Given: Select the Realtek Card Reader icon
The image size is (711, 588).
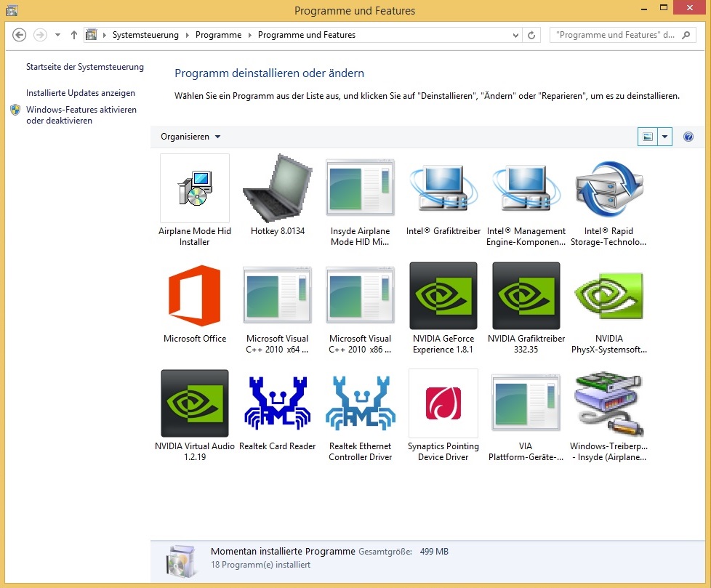Looking at the screenshot, I should pos(278,403).
